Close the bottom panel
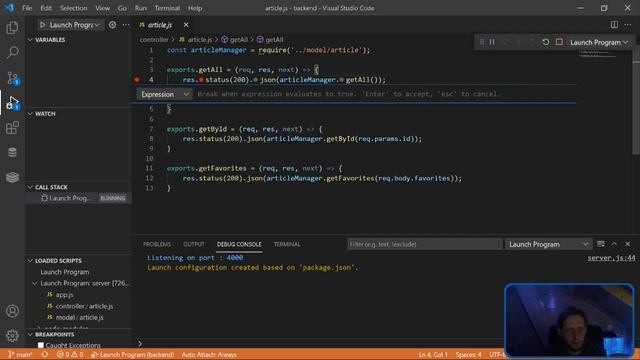 click(x=628, y=244)
